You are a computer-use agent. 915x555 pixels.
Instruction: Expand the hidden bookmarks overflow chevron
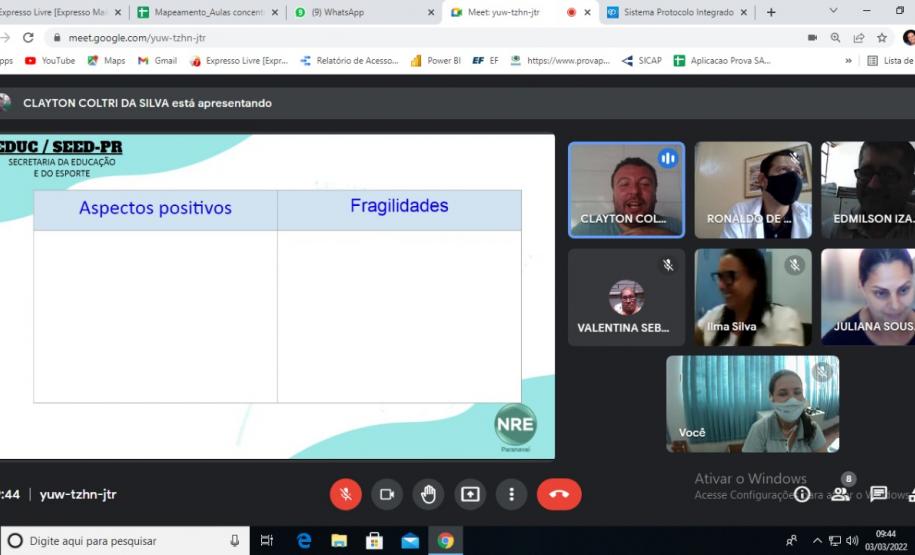(x=848, y=61)
